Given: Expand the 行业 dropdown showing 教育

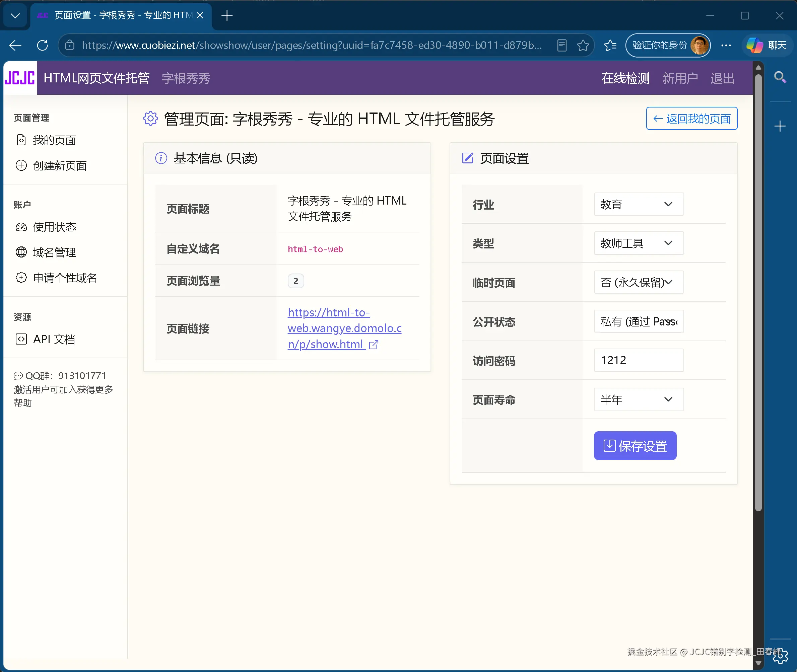Looking at the screenshot, I should (639, 204).
